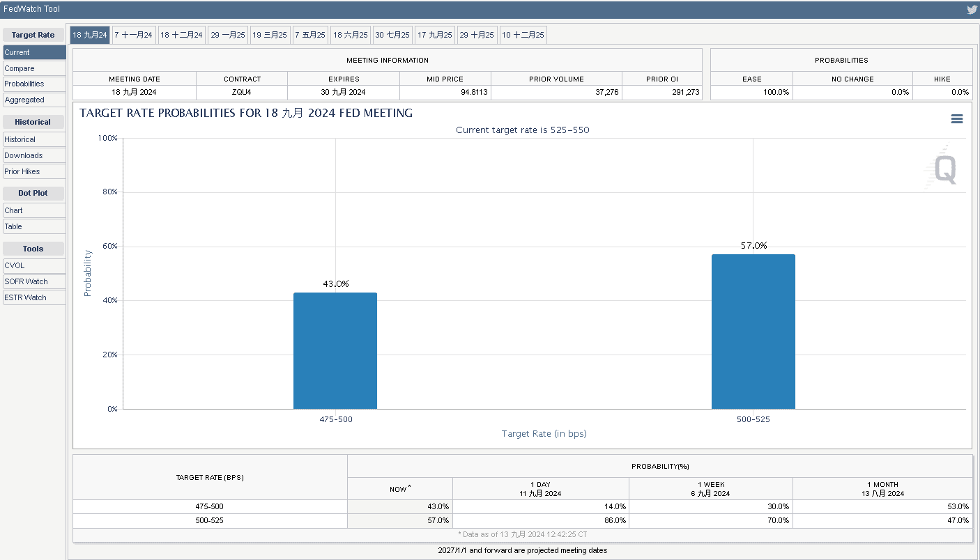The width and height of the screenshot is (980, 560).
Task: Open the Compare view
Action: tap(34, 68)
